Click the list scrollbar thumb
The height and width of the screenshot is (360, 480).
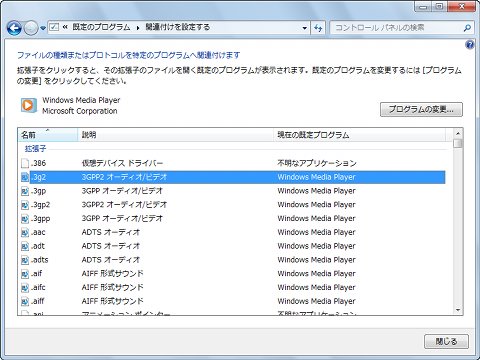coord(458,143)
